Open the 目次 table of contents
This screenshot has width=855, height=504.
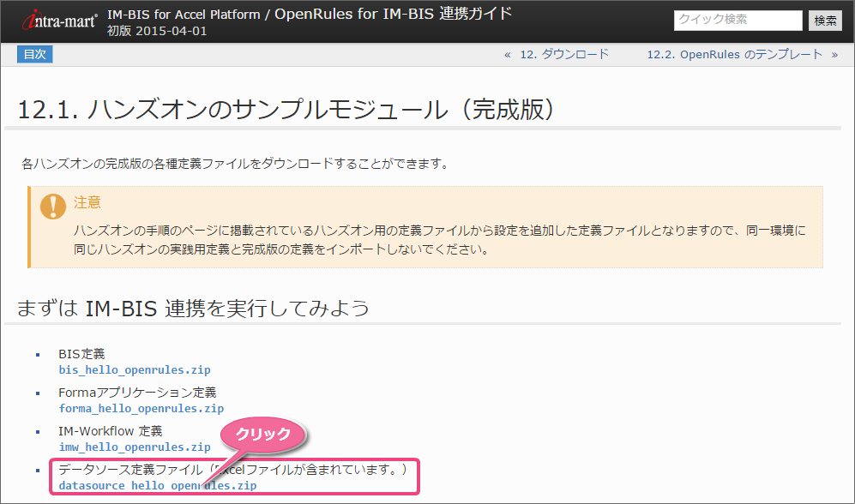(35, 55)
